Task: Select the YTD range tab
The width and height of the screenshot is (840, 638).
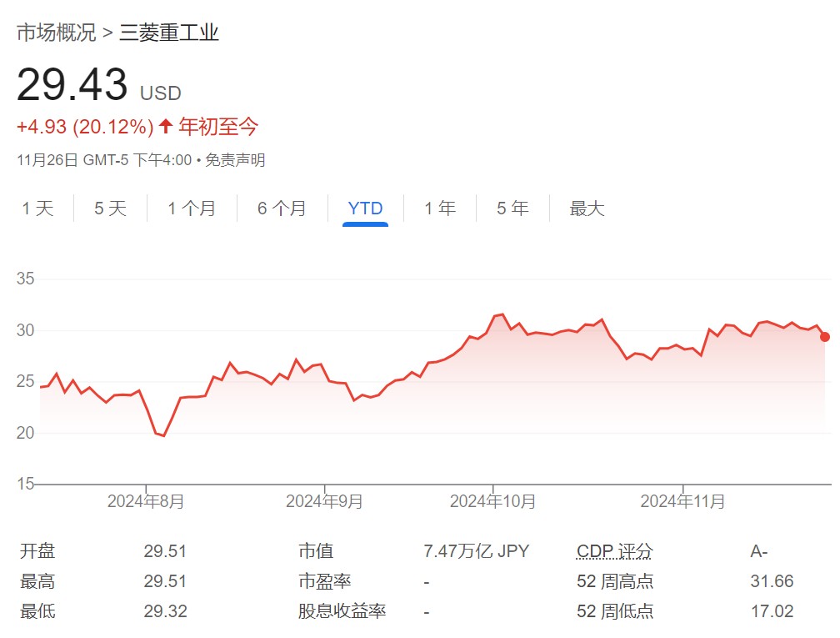Action: pyautogui.click(x=365, y=208)
